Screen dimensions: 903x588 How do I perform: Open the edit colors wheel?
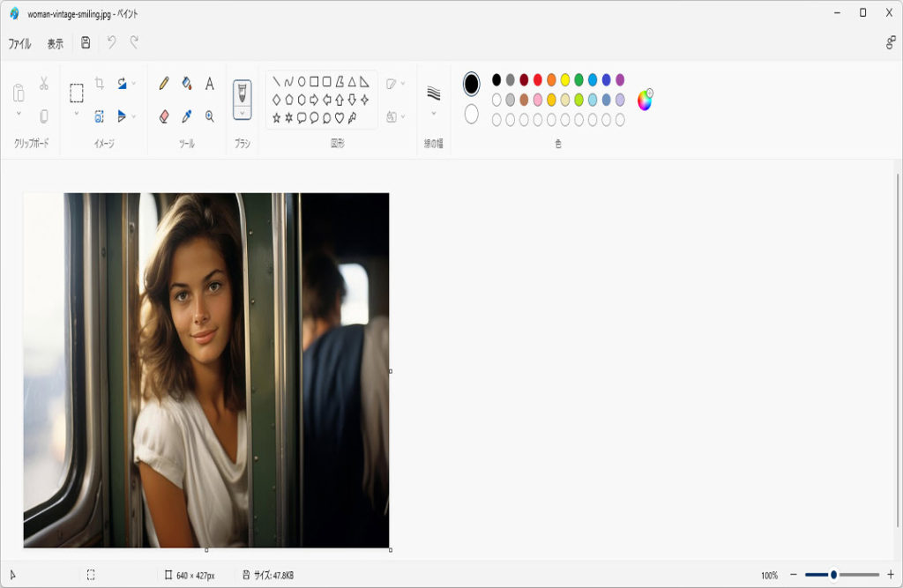[x=645, y=100]
